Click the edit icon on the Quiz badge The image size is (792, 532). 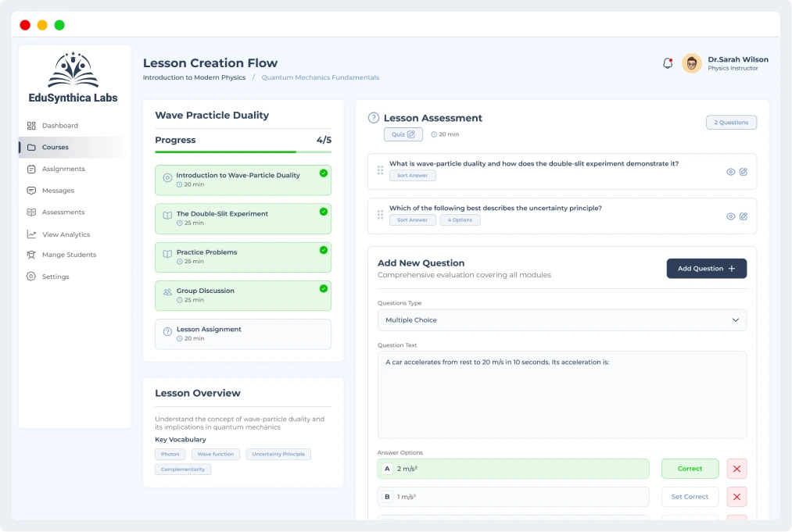pos(411,134)
